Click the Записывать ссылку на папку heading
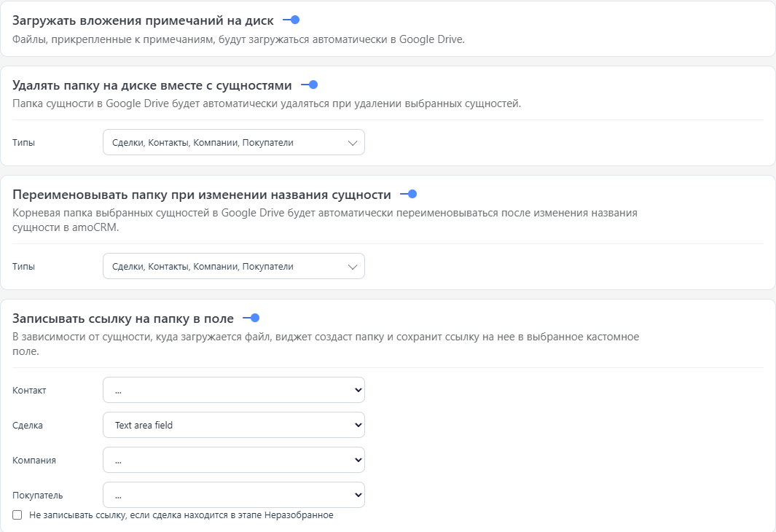Image resolution: width=776 pixels, height=532 pixels. [124, 318]
